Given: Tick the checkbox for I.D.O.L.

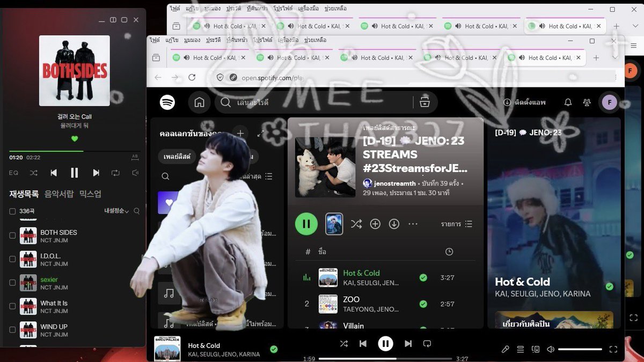Looking at the screenshot, I should 13,259.
